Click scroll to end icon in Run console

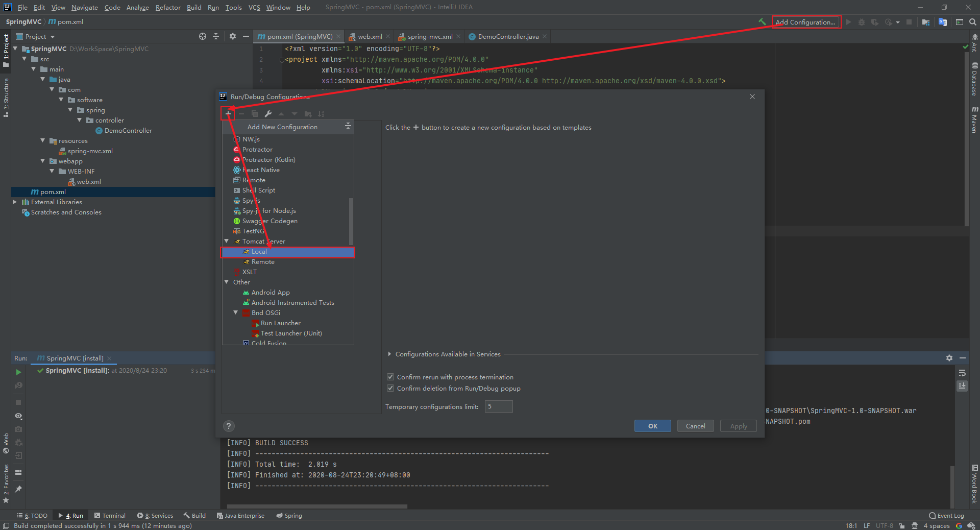point(962,386)
